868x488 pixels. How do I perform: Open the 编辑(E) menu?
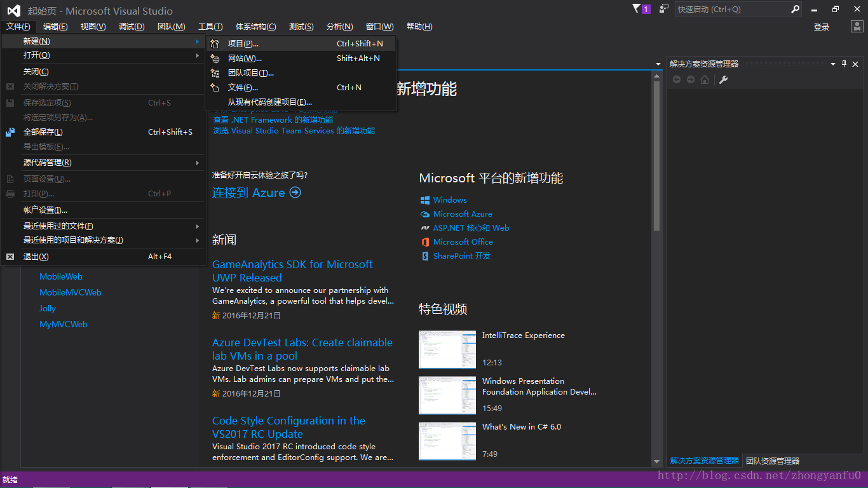point(55,27)
